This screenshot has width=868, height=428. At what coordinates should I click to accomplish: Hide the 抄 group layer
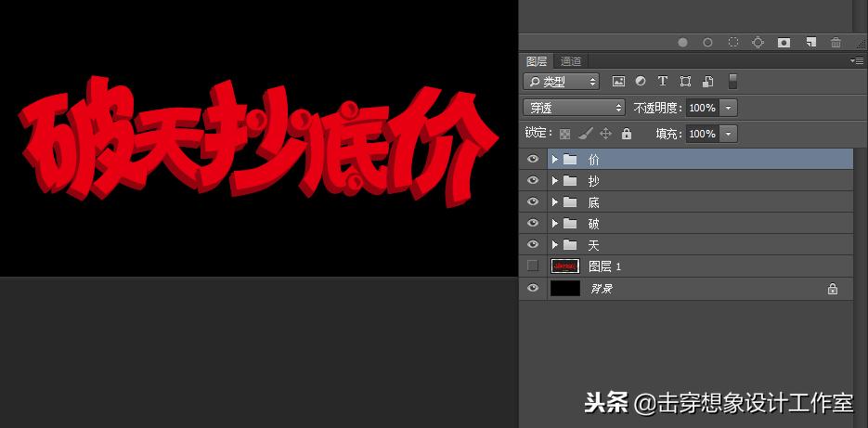533,180
